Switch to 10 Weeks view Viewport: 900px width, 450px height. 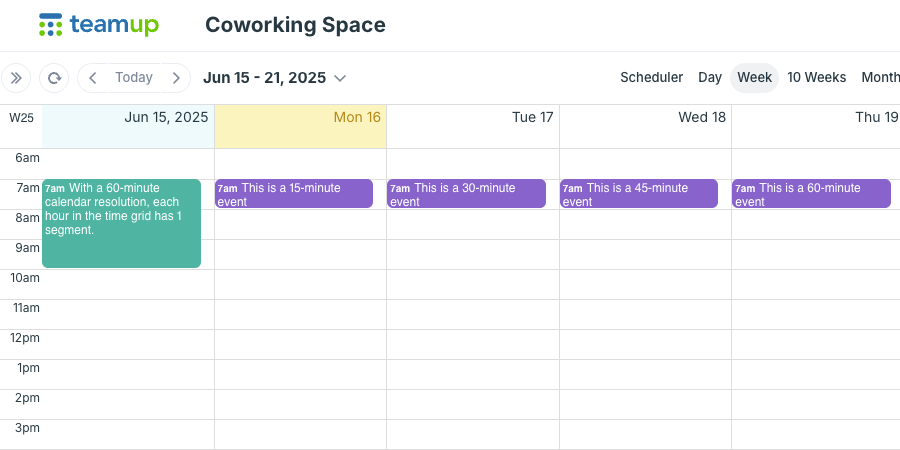point(816,77)
